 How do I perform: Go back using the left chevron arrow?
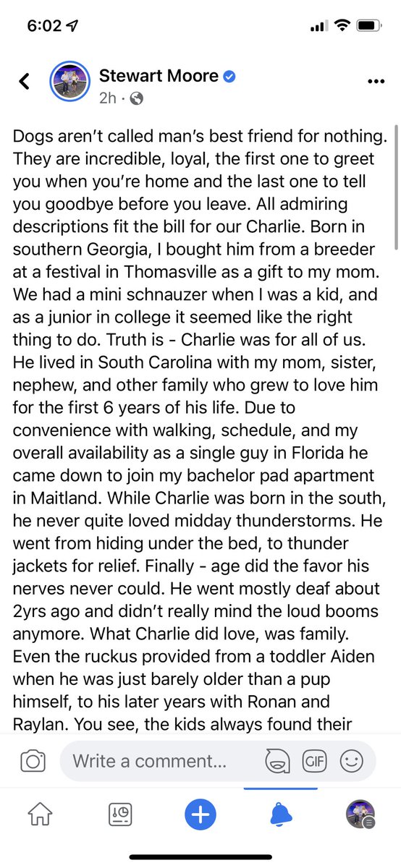25,81
